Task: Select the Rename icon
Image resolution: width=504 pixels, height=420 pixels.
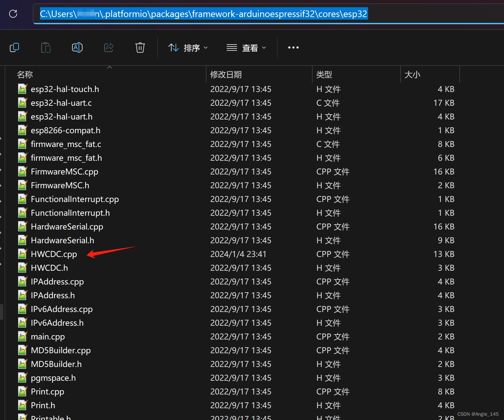Action: [77, 47]
